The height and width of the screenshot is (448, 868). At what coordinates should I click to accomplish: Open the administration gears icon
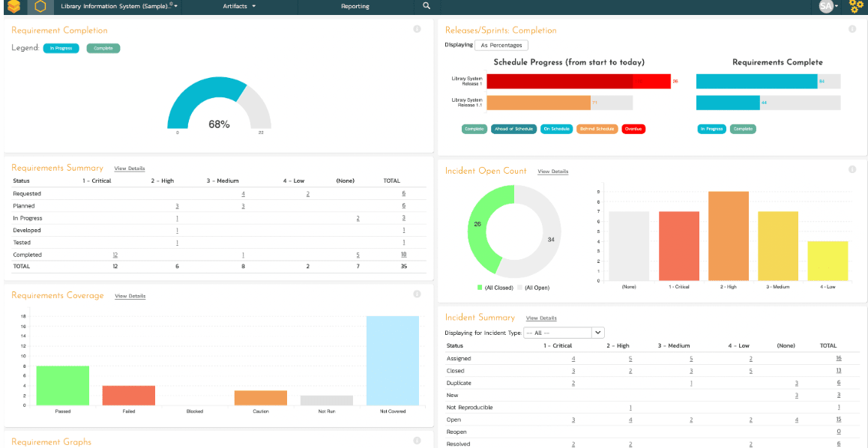pos(855,7)
